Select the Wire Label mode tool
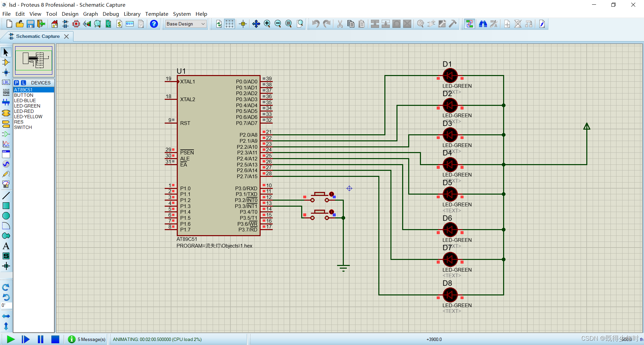This screenshot has width=644, height=345. (x=6, y=82)
